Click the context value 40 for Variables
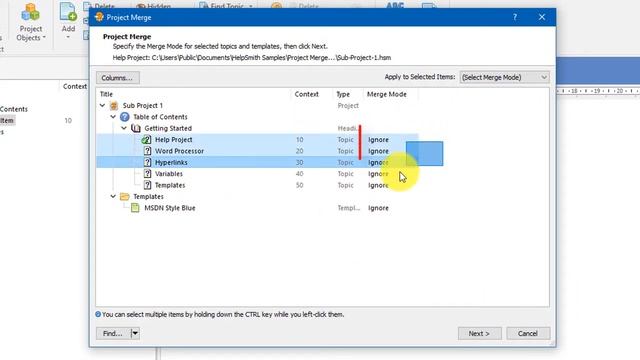 (300, 174)
